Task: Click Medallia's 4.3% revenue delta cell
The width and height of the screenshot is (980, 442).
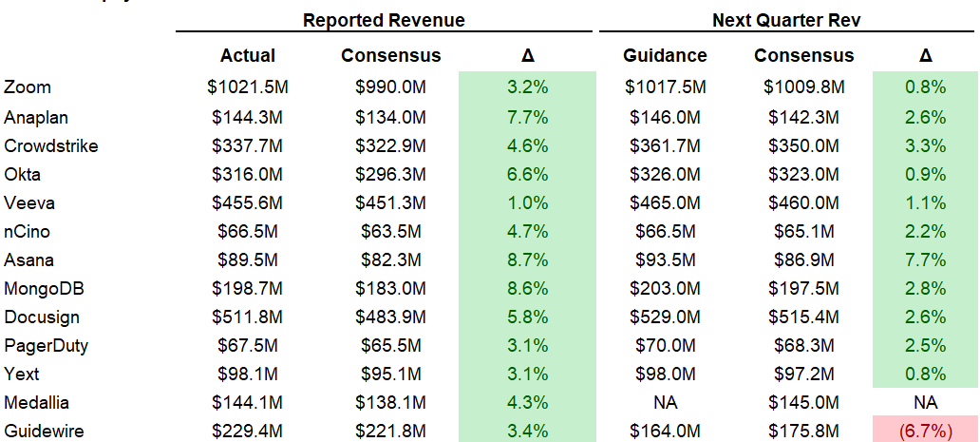Action: tap(527, 403)
